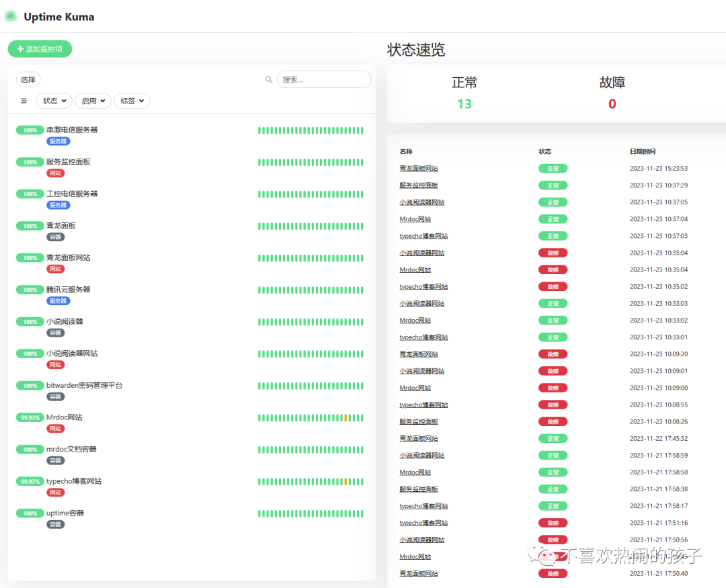Viewport: 726px width, 588px height.
Task: Click the 网站 tag under 青龙面板网站
Action: pos(55,268)
